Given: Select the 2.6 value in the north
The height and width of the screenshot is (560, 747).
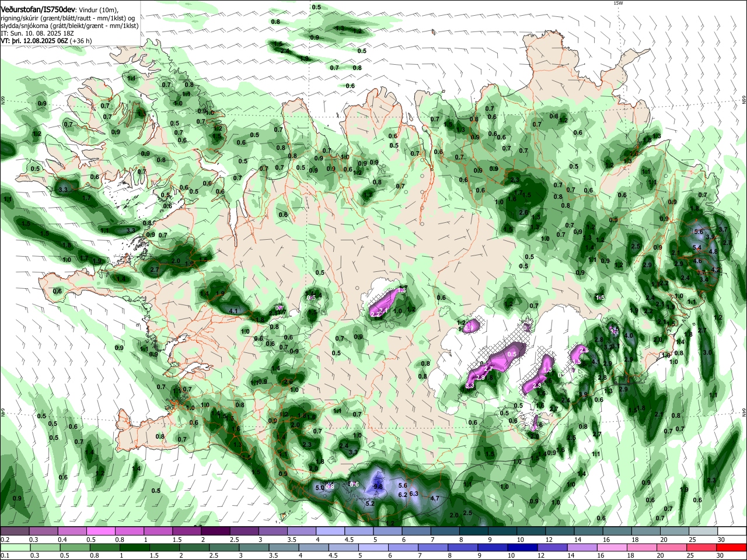Looking at the screenshot, I should click(523, 212).
